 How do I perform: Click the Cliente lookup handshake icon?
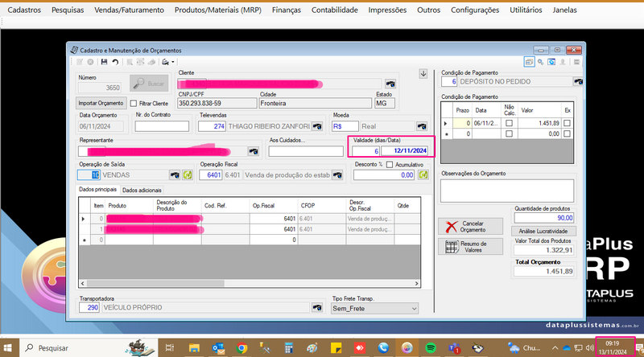390,84
